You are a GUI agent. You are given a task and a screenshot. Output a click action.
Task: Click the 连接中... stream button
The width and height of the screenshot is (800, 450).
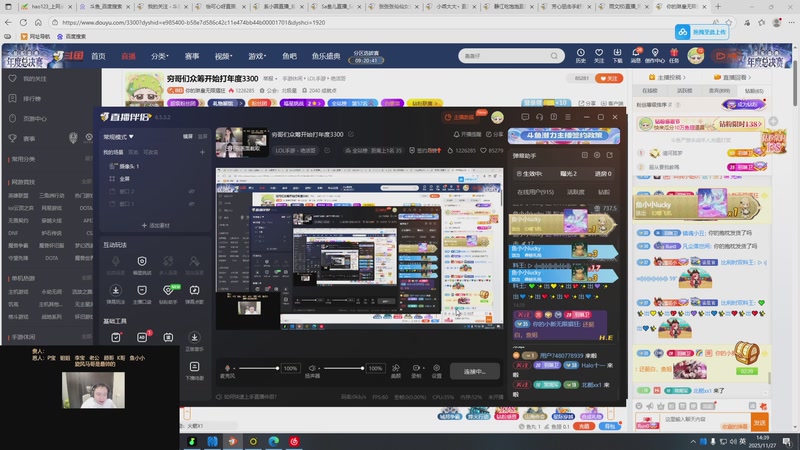point(474,371)
